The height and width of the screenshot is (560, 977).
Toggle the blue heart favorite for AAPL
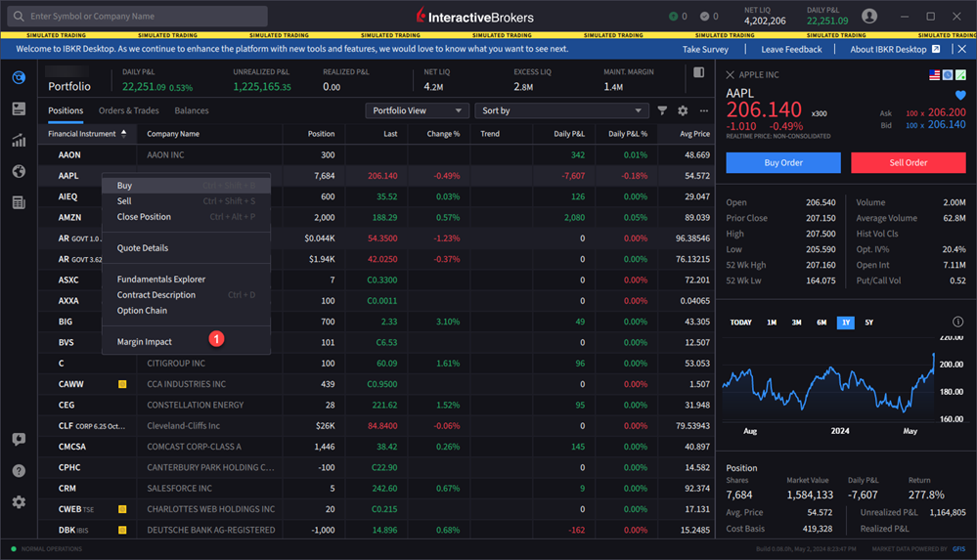click(x=960, y=96)
